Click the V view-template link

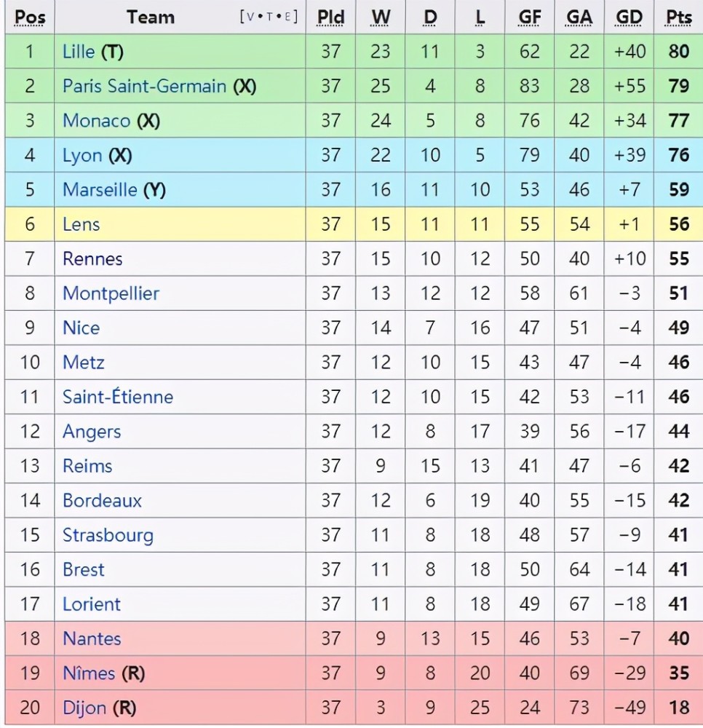pyautogui.click(x=250, y=17)
